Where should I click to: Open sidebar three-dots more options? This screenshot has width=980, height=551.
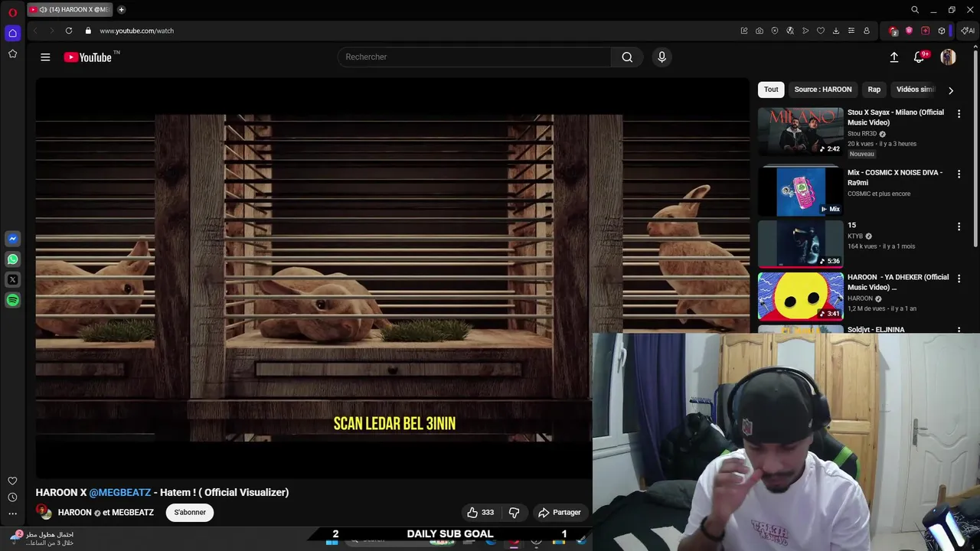tap(12, 514)
